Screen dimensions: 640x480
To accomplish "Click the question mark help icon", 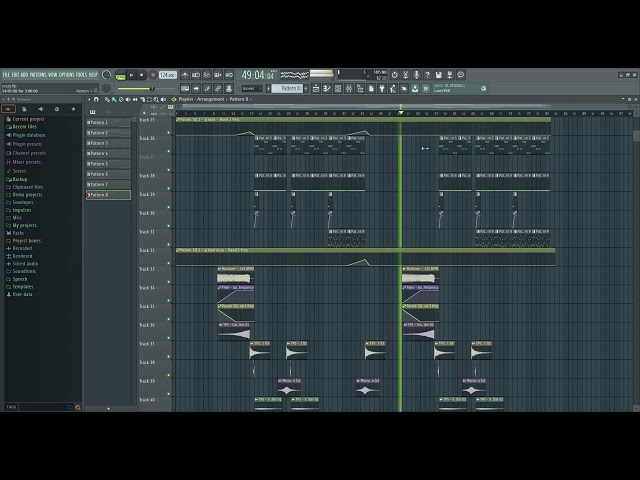I will pos(427,75).
